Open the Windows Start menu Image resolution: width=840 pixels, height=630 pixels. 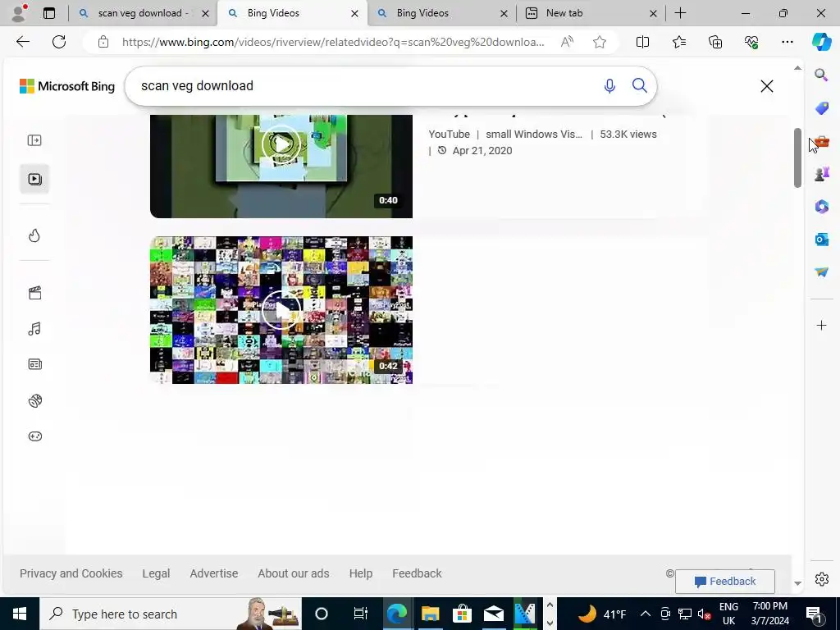click(x=20, y=614)
